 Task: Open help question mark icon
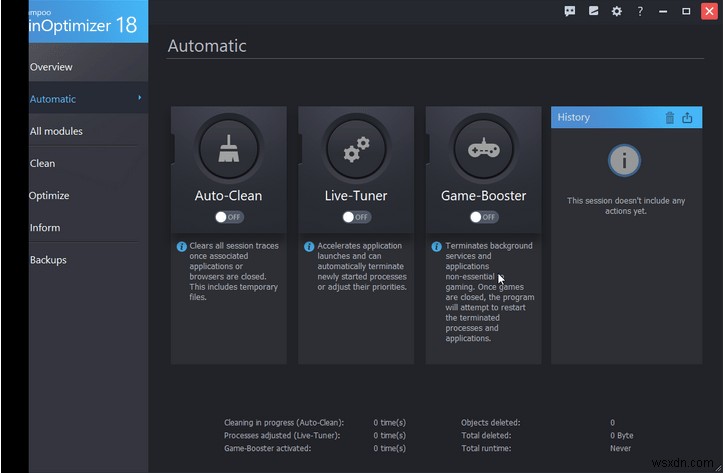pos(640,11)
